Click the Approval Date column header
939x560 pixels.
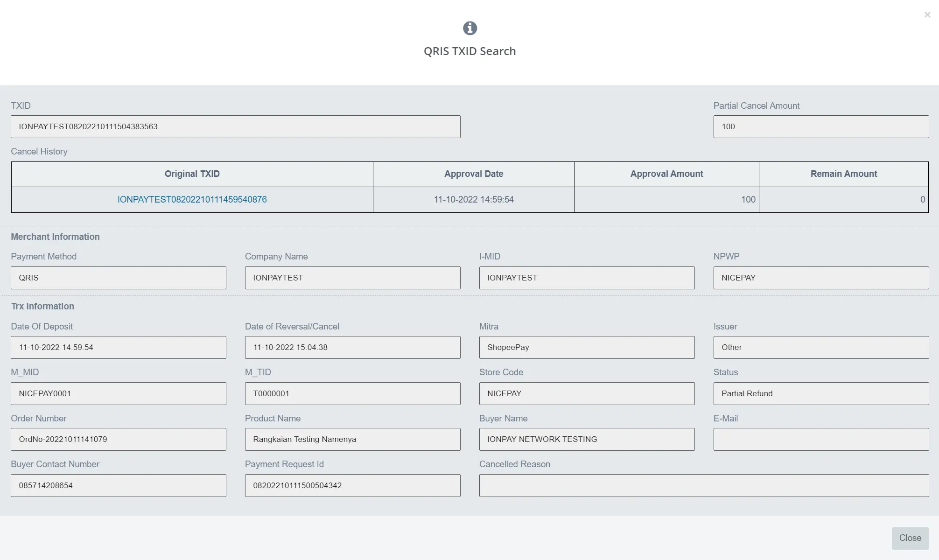[474, 174]
